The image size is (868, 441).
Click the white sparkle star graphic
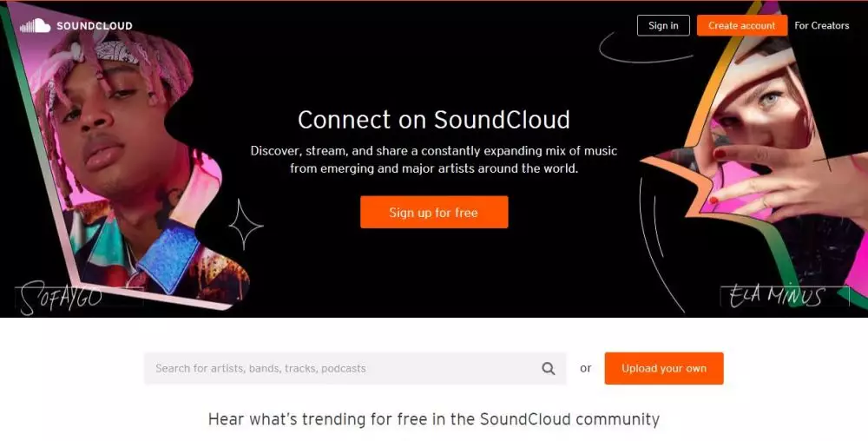tap(246, 225)
